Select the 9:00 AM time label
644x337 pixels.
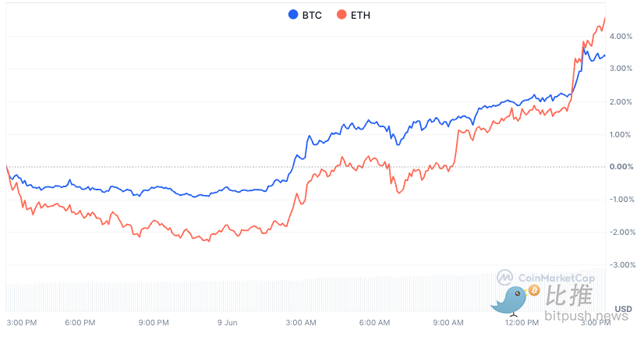[x=448, y=322]
